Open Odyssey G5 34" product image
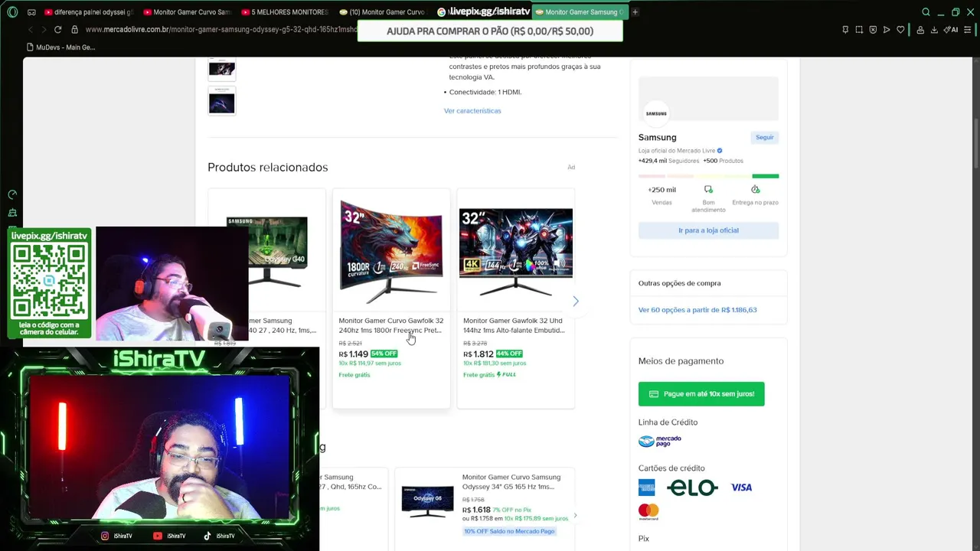 427,501
